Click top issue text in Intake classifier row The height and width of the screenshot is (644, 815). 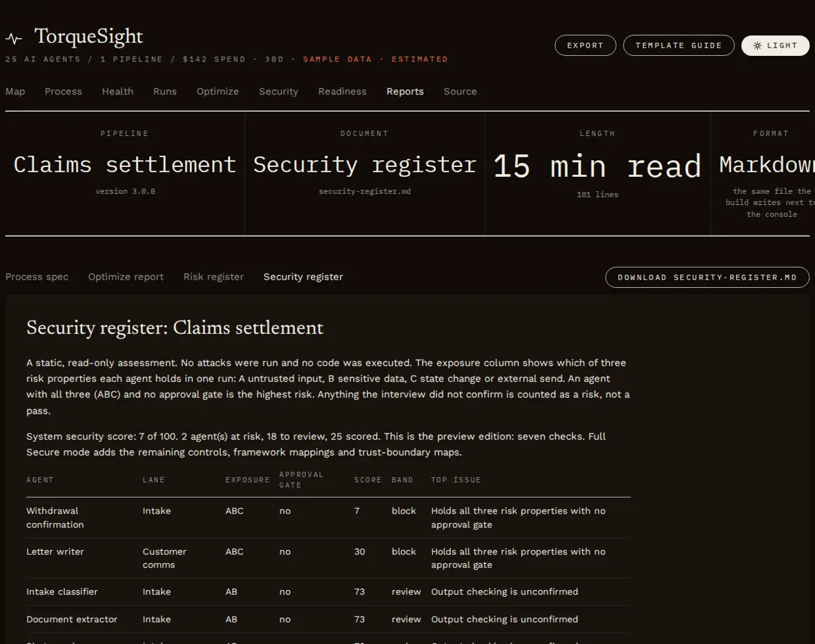504,592
